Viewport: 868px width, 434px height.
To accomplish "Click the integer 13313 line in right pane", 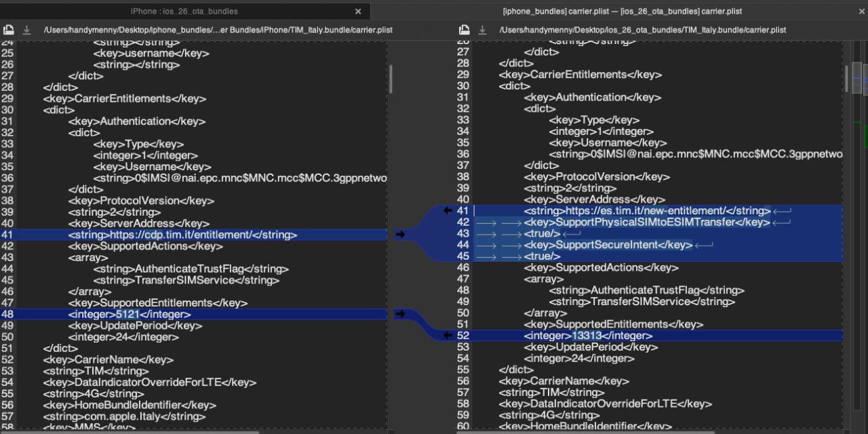I will pos(587,336).
